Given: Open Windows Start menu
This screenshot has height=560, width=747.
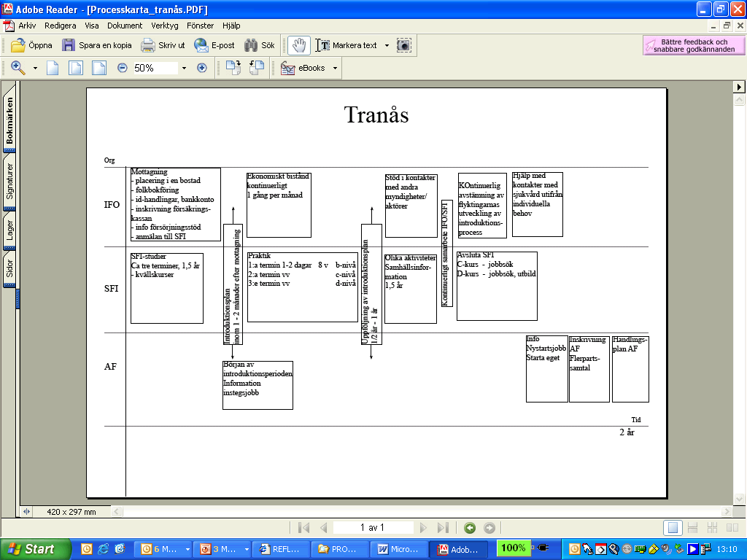Looking at the screenshot, I should click(35, 549).
